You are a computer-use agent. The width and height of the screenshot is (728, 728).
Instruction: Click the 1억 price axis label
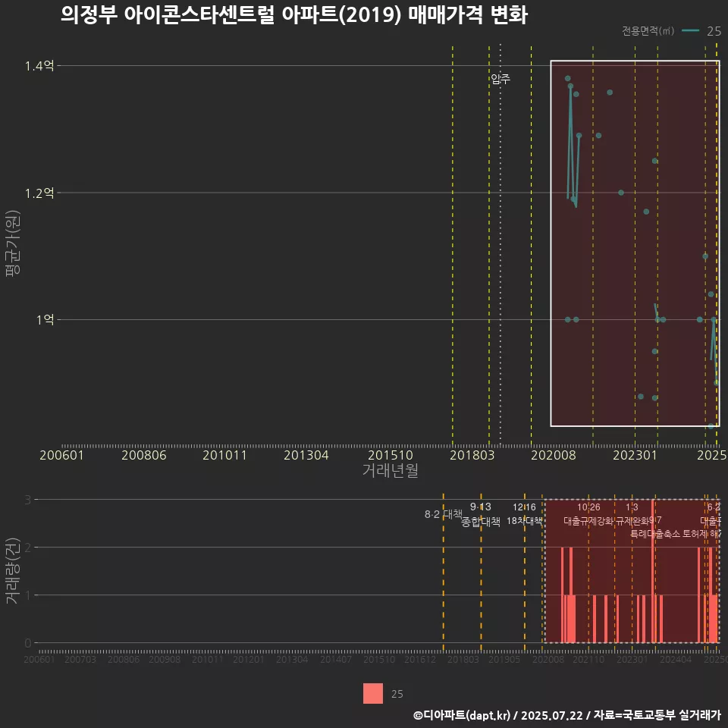click(45, 320)
